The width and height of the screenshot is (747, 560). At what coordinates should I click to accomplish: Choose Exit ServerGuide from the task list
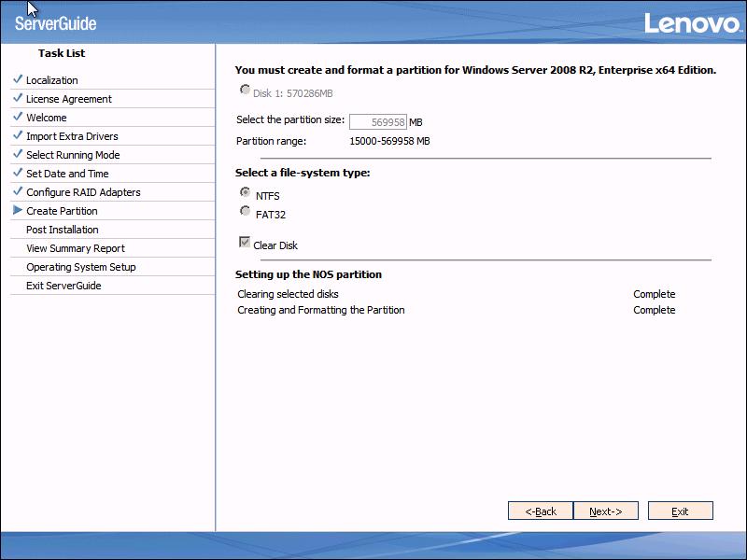coord(63,286)
